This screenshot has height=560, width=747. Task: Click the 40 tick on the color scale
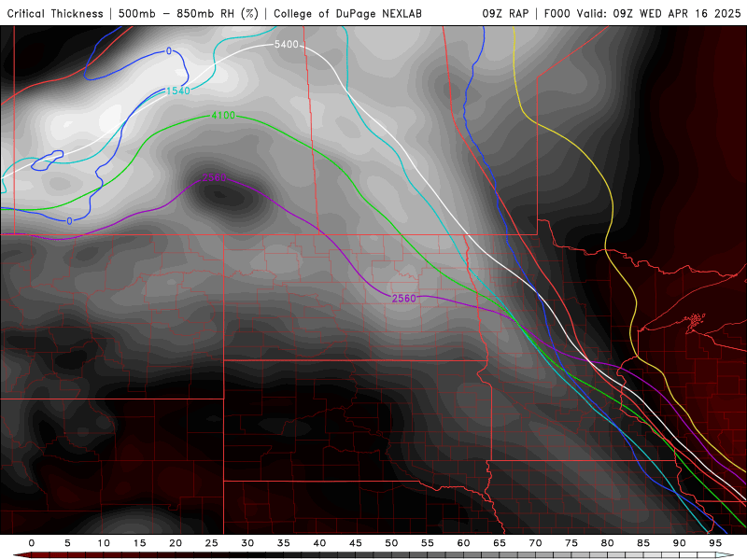319,543
